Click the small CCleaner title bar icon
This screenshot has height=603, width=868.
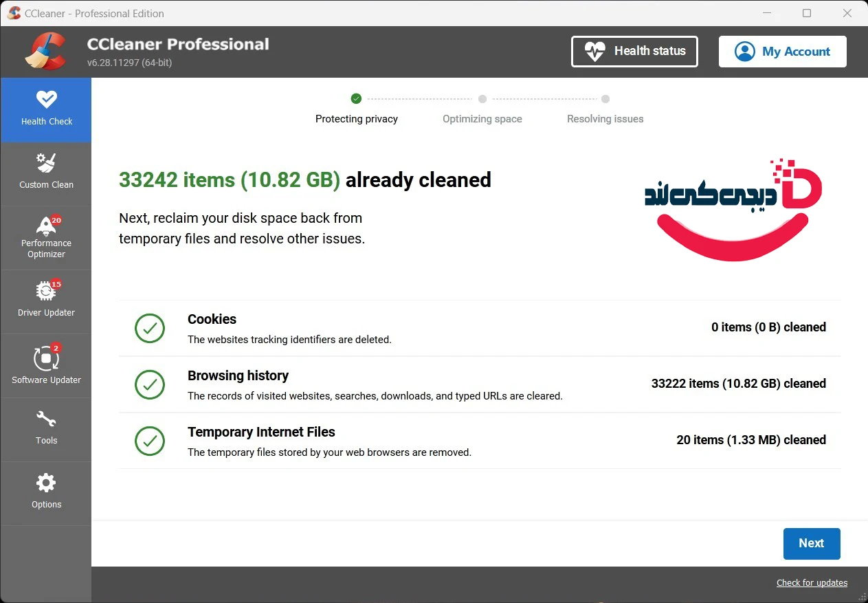[x=14, y=13]
